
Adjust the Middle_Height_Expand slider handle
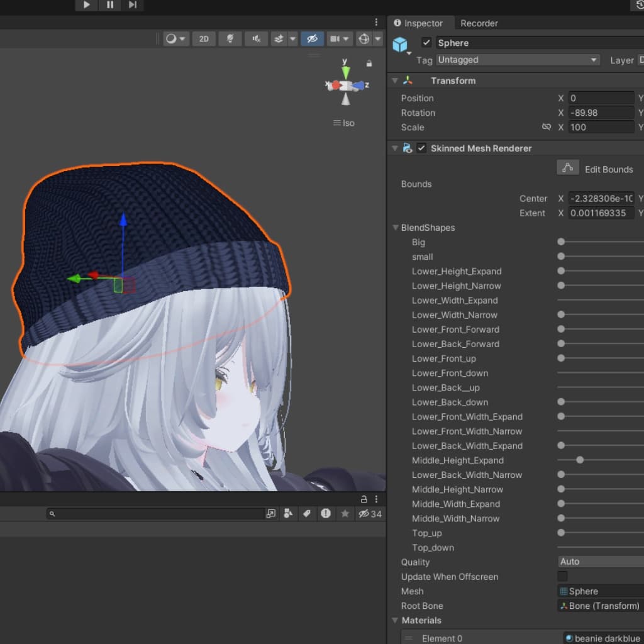tap(580, 460)
